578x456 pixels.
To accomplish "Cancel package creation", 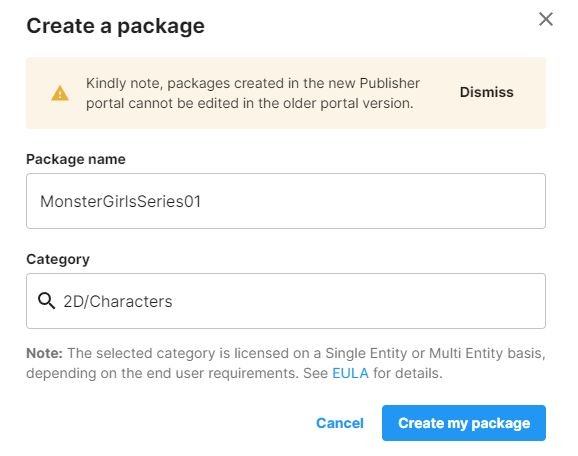I will pyautogui.click(x=340, y=423).
